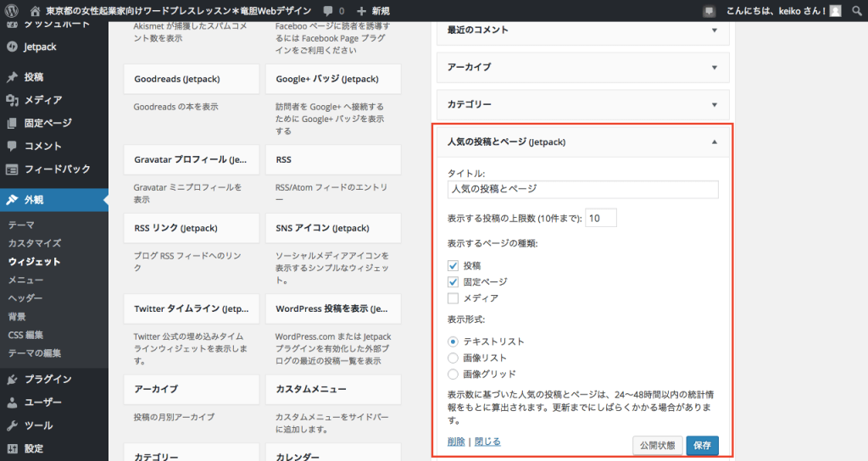Click こんにちは、keiko さん greeting

point(776,11)
